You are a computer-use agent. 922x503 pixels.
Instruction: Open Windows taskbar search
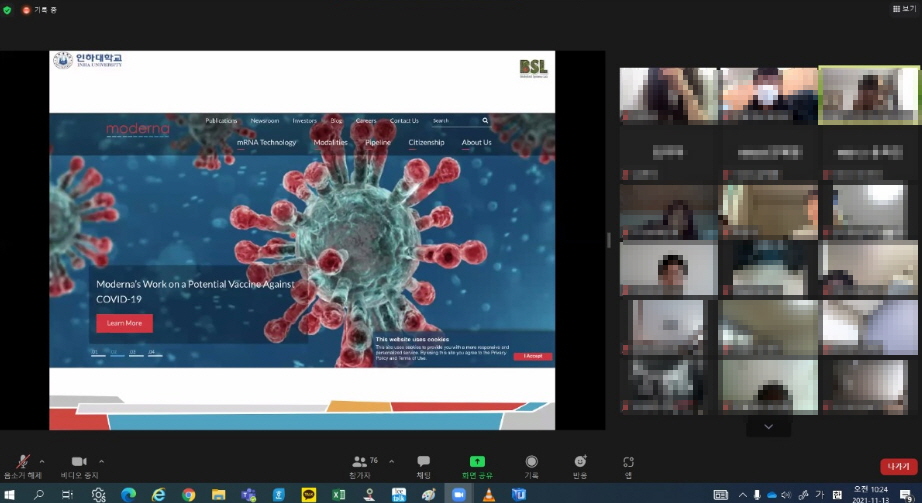(39, 495)
